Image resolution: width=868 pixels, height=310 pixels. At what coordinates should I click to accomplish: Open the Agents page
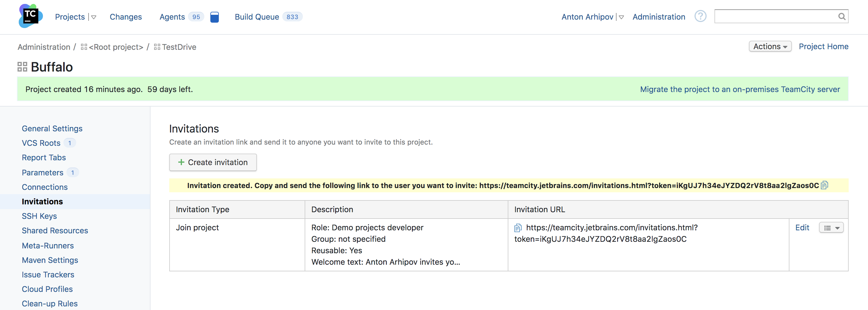tap(172, 17)
